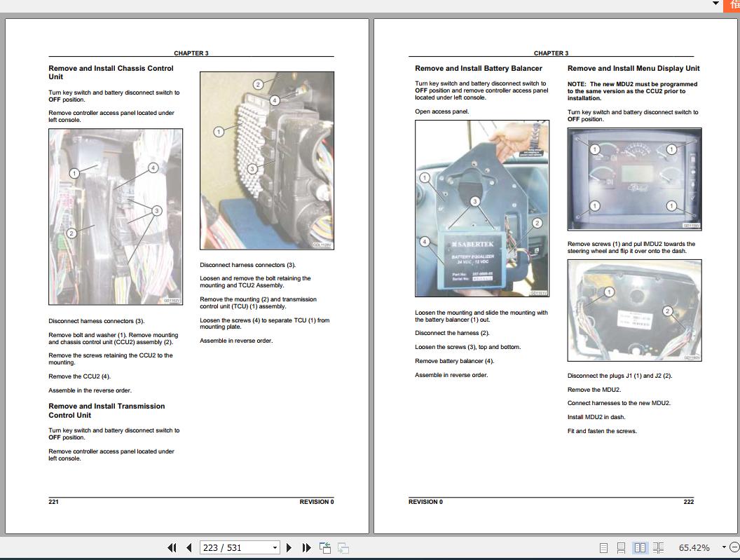740x560 pixels.
Task: Click text 'Connect harnesses to the new MDU2.'
Action: tap(619, 403)
